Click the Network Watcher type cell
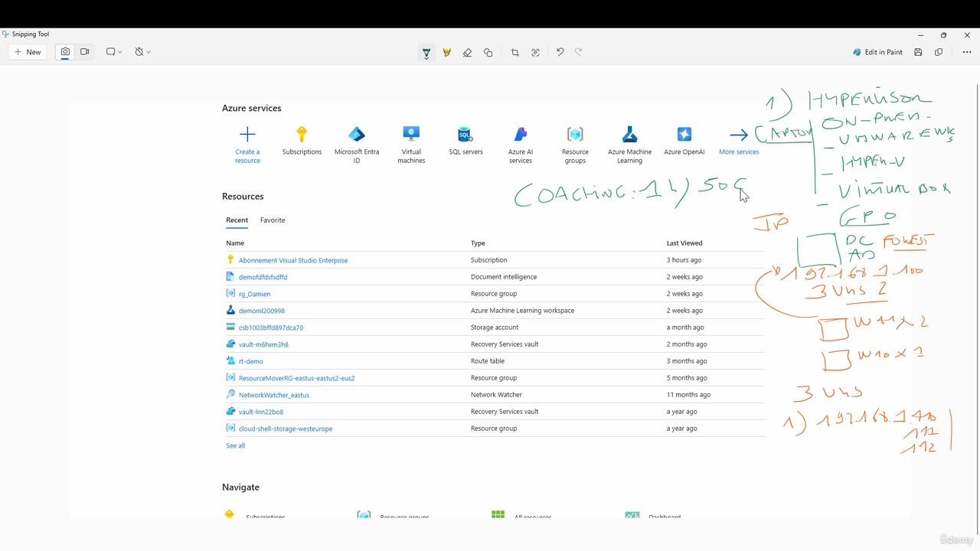The width and height of the screenshot is (980, 551). point(496,395)
